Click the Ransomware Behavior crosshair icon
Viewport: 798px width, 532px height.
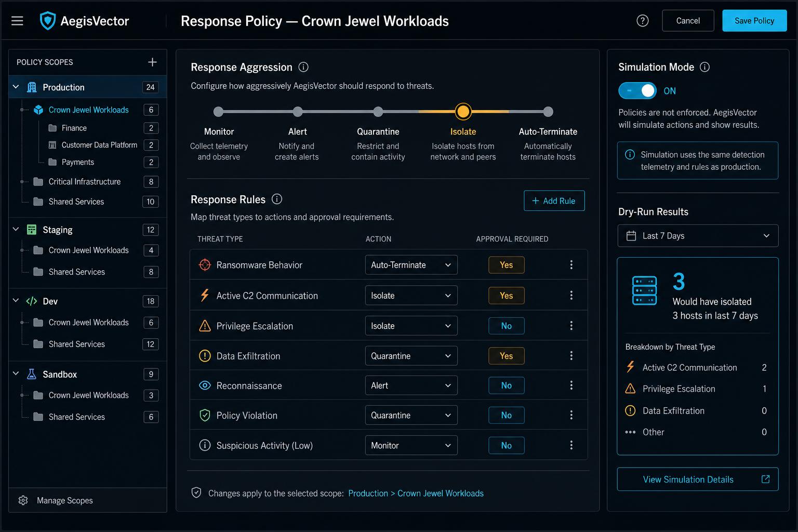[x=205, y=265]
